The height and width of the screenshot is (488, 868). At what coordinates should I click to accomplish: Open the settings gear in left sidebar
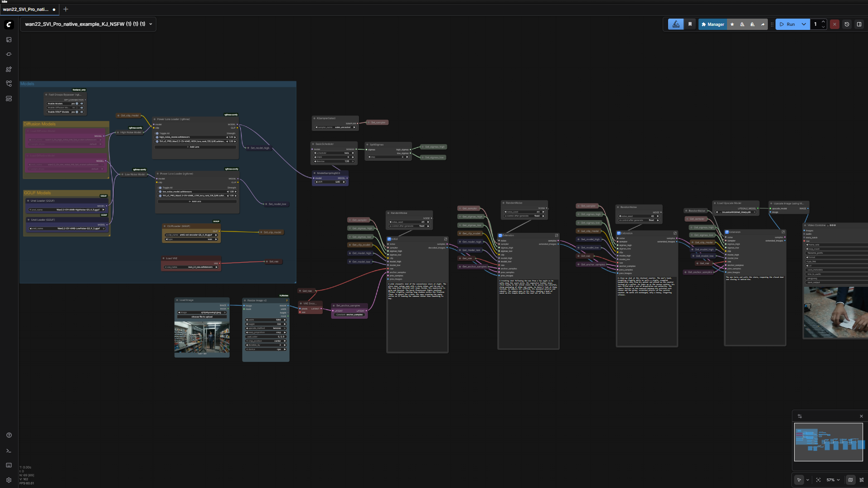tap(9, 480)
